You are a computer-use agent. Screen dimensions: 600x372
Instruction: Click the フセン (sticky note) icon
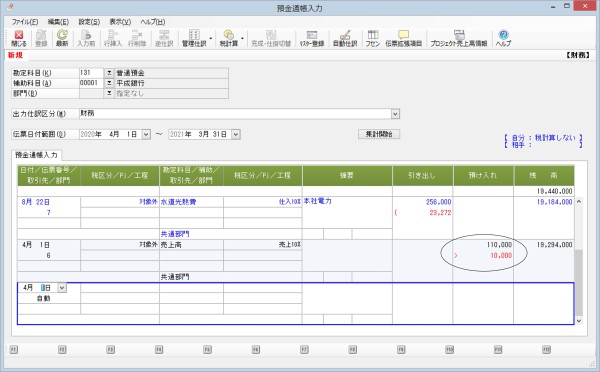372,38
